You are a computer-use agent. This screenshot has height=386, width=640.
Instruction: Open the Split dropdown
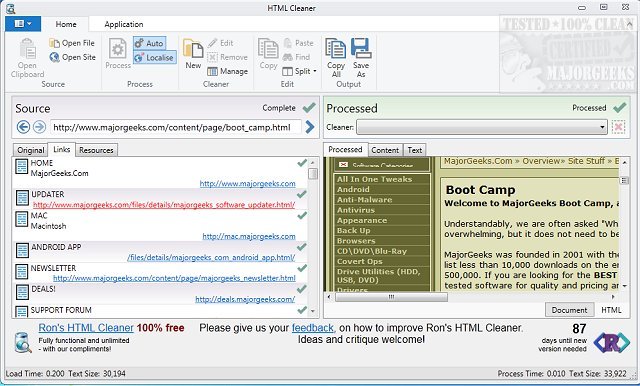[300, 71]
